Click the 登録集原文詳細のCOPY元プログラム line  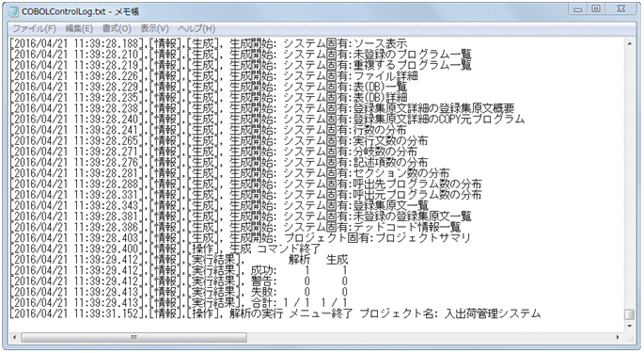[x=267, y=119]
